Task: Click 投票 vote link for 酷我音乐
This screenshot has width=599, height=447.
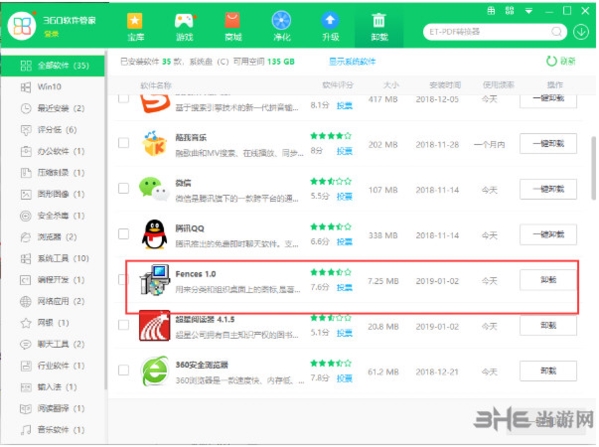Action: coord(344,151)
